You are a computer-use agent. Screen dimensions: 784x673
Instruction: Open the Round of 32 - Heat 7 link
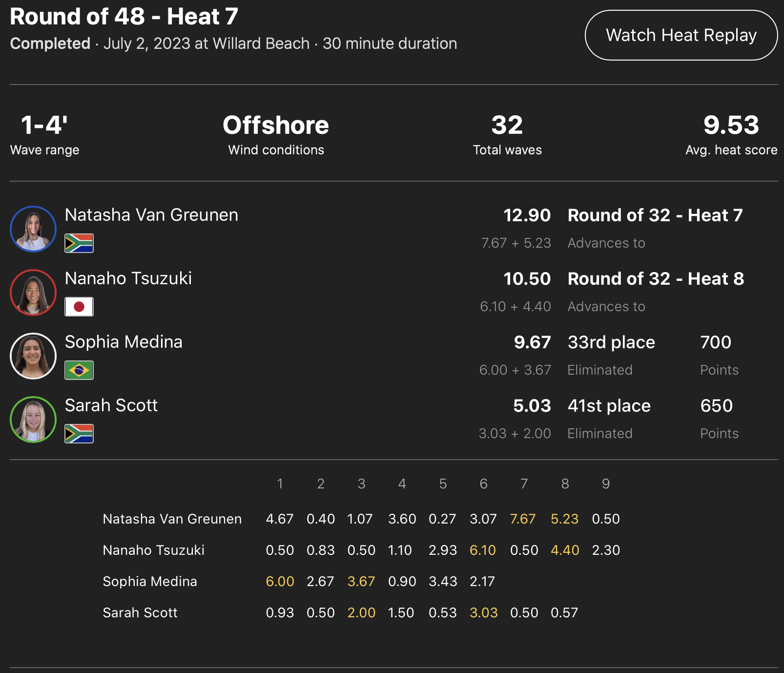[x=655, y=215]
